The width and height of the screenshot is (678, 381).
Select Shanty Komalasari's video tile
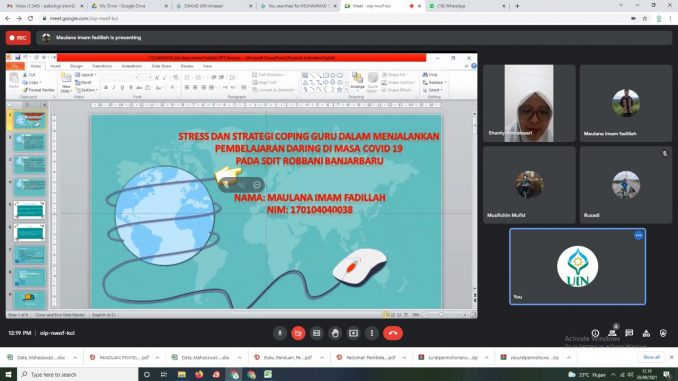click(x=529, y=103)
